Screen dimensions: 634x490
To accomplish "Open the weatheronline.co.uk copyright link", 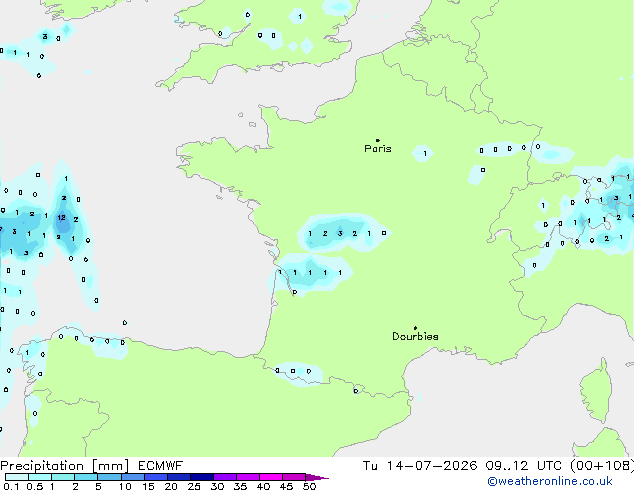I will (549, 481).
